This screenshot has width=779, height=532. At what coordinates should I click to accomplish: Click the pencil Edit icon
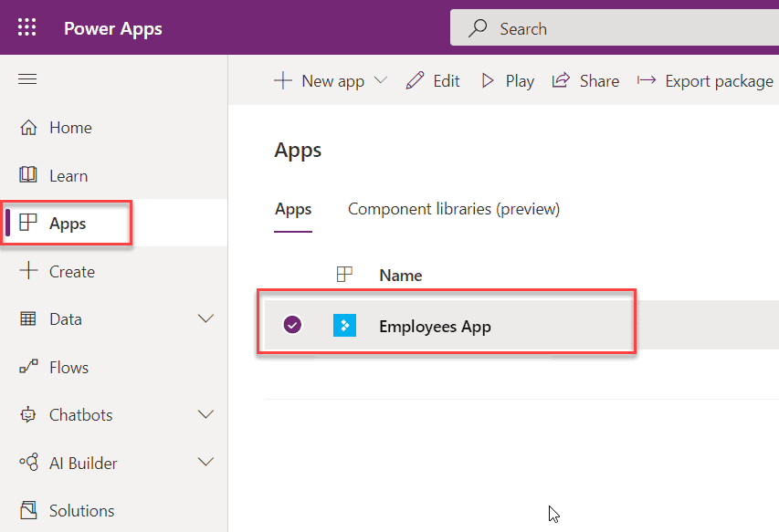pos(415,80)
